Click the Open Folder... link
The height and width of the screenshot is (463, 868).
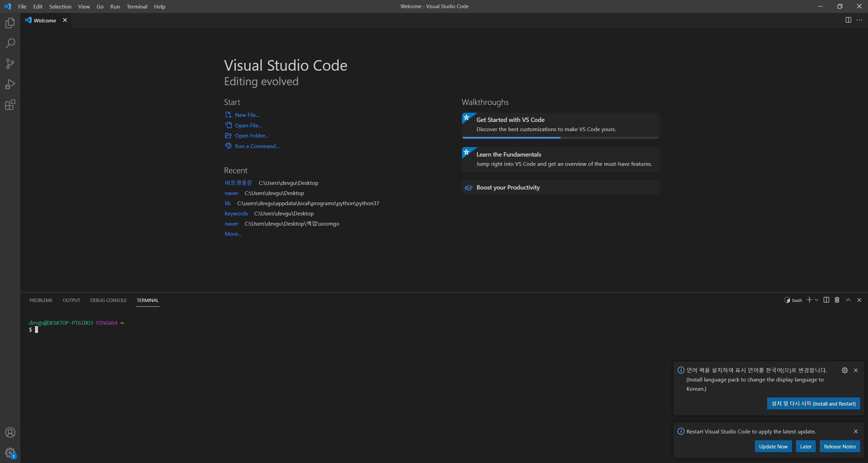(x=252, y=136)
